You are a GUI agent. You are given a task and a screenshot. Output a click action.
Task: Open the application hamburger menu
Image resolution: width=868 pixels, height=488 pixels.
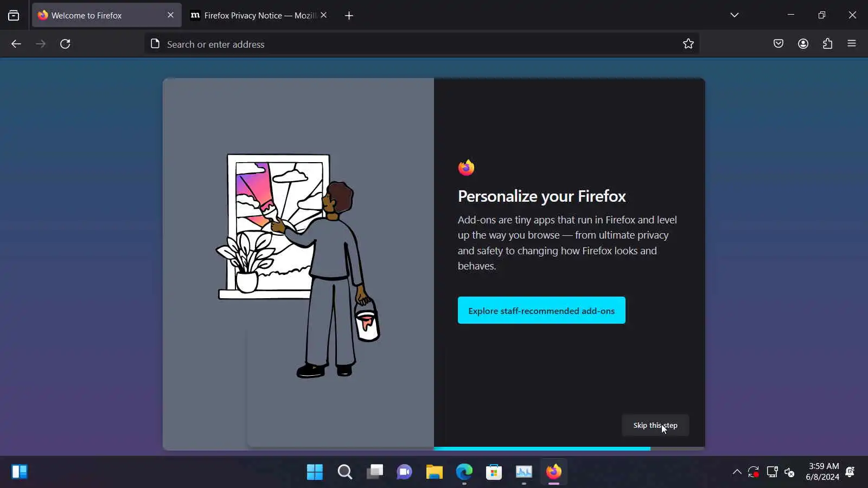coord(852,44)
